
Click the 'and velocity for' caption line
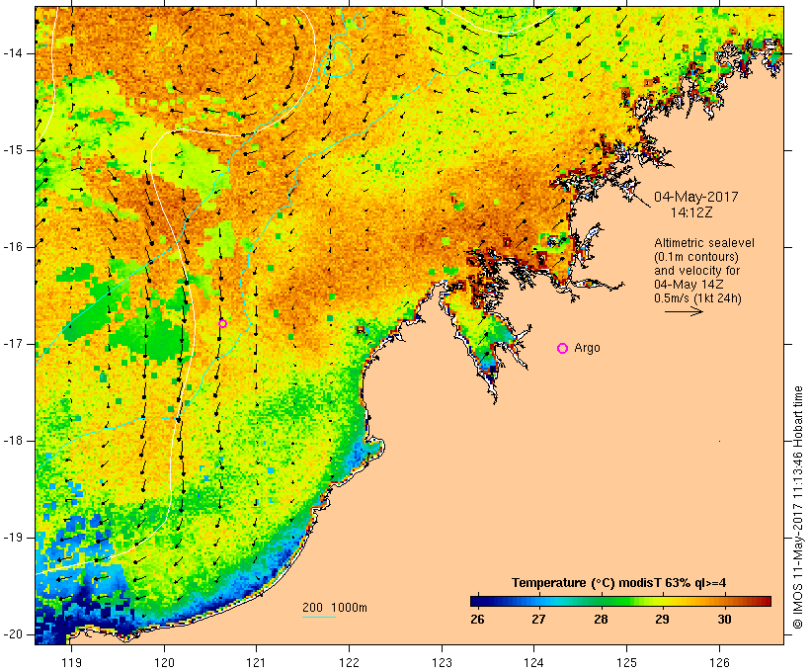click(x=696, y=271)
